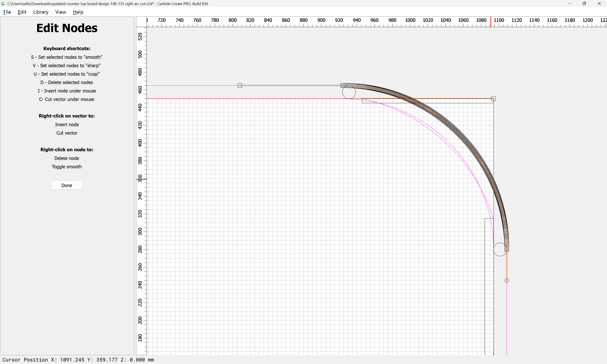
Task: Open the Library menu
Action: (41, 12)
